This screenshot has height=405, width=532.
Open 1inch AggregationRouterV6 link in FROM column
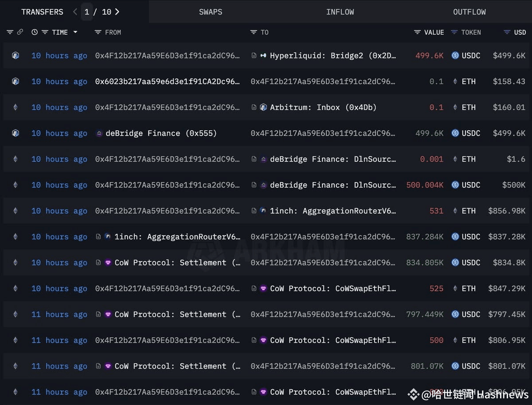click(177, 237)
